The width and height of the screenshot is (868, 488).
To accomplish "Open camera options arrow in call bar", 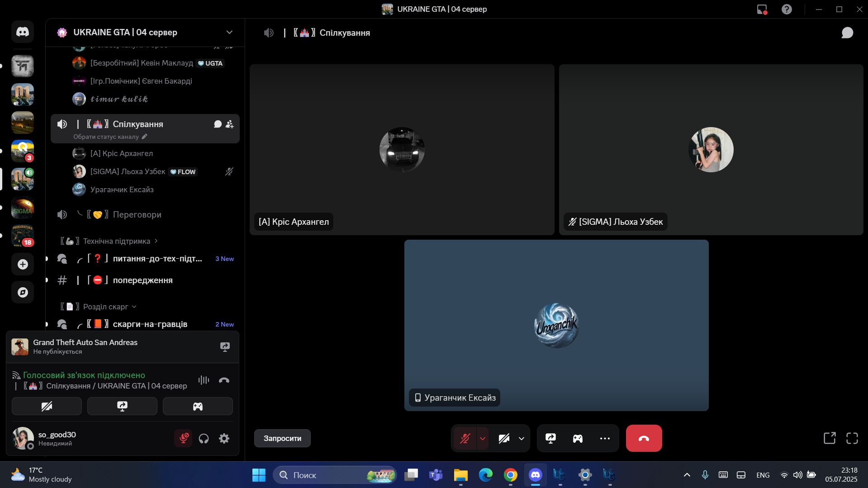I will tap(522, 438).
